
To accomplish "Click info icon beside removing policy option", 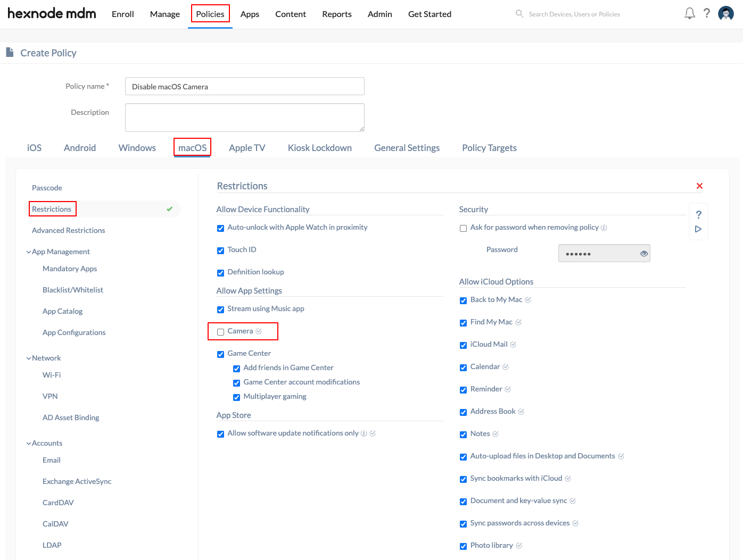I will [604, 228].
